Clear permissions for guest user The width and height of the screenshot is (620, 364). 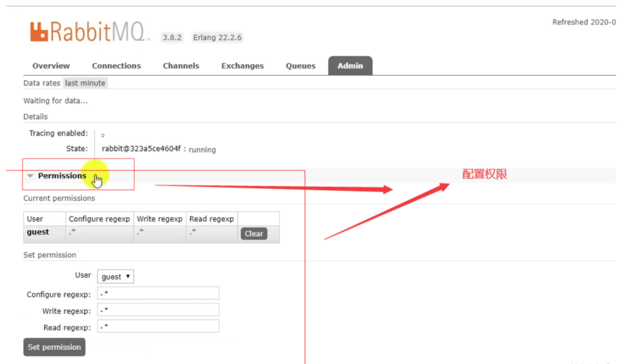tap(254, 234)
